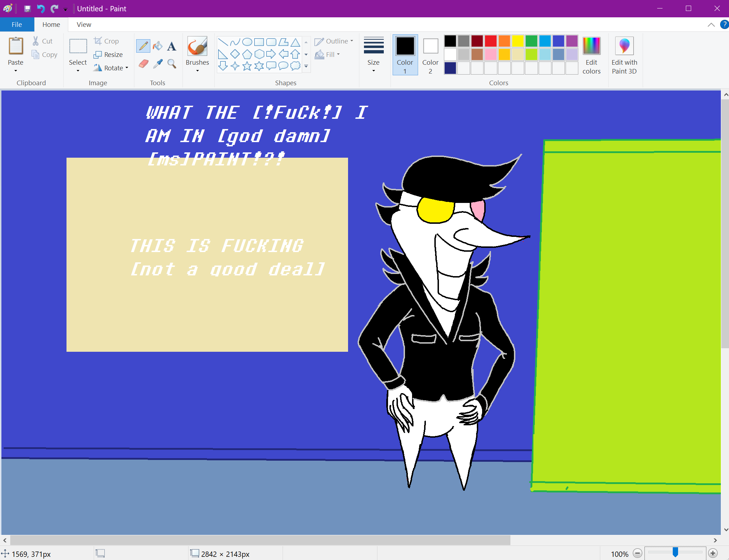This screenshot has width=729, height=560.
Task: Select the Fill with color bucket
Action: coord(157,46)
